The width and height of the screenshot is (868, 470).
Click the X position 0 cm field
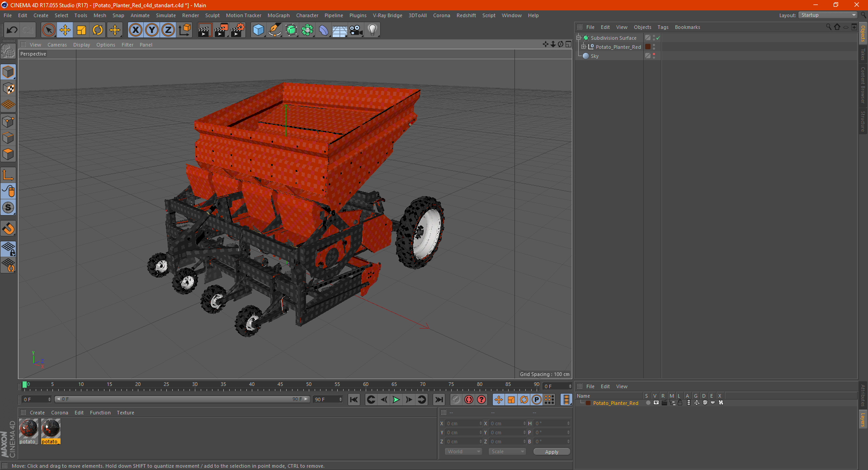pyautogui.click(x=464, y=423)
